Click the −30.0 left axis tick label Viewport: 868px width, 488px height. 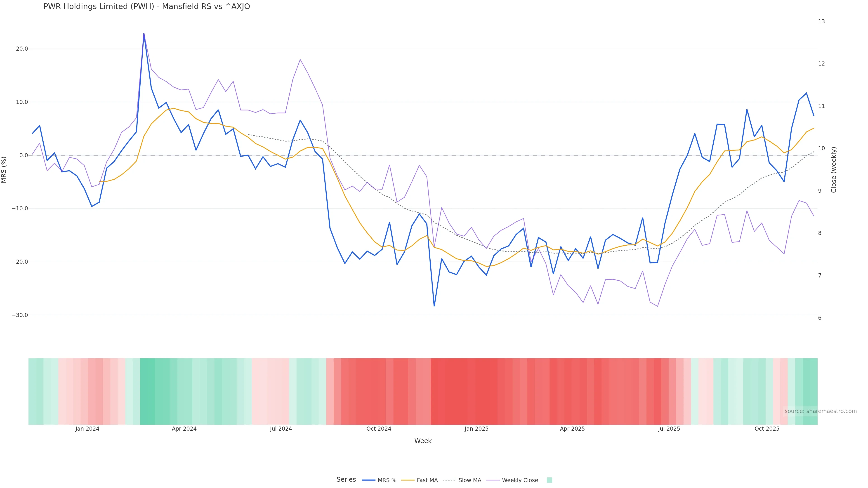click(x=20, y=315)
